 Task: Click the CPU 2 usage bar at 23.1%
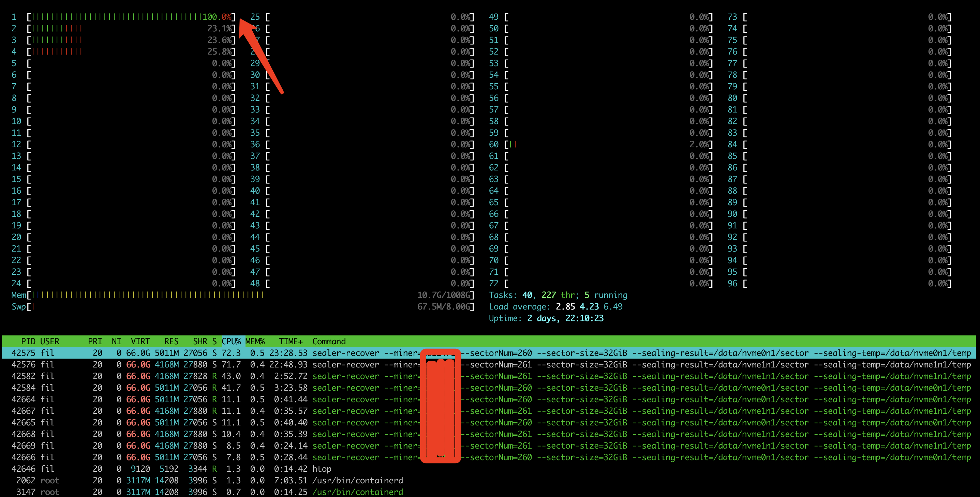(x=131, y=29)
